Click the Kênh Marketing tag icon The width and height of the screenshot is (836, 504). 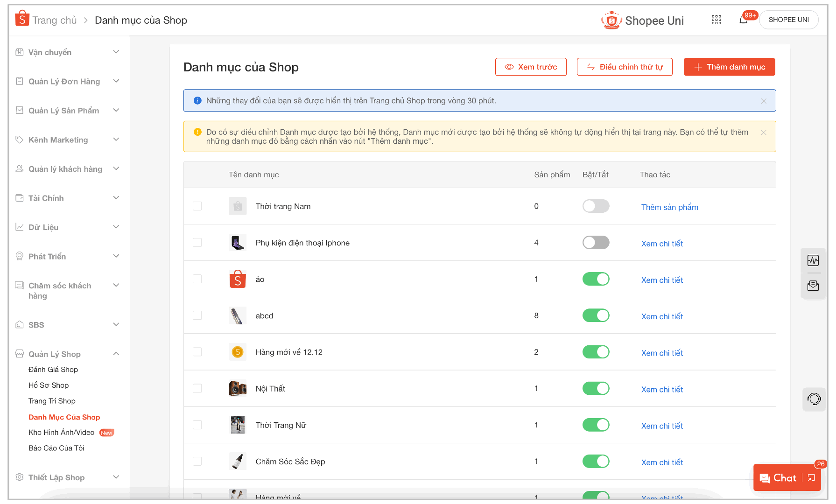pyautogui.click(x=20, y=140)
